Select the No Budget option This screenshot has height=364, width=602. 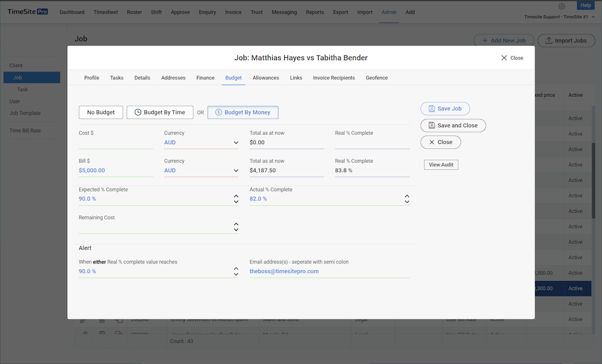(x=100, y=113)
